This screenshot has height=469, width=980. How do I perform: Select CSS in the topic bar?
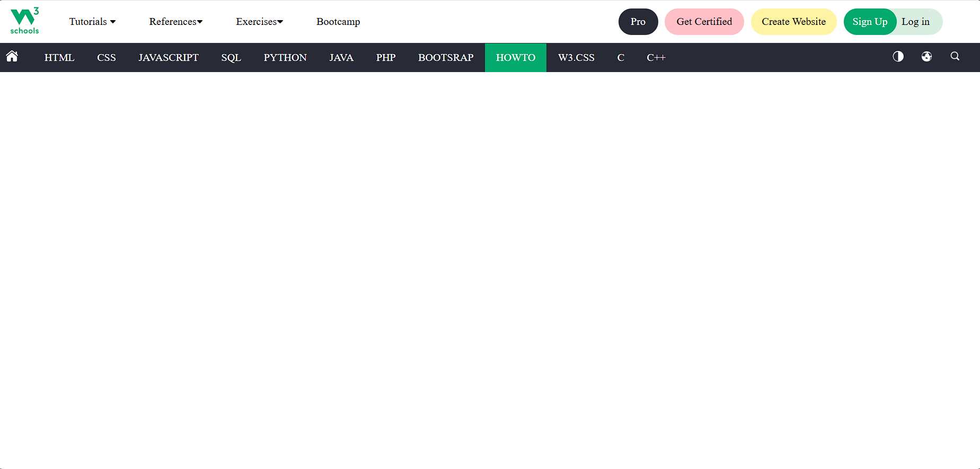click(107, 57)
